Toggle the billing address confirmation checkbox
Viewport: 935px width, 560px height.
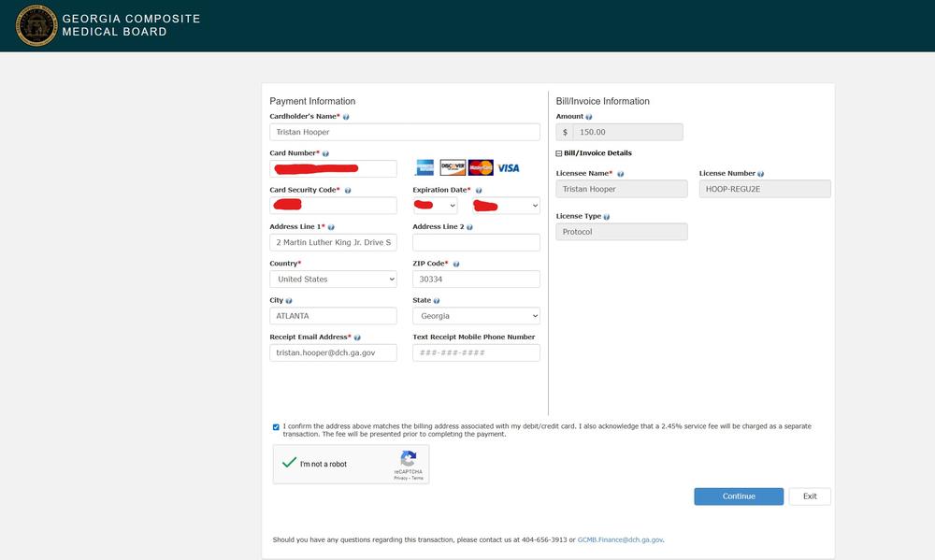[x=276, y=427]
